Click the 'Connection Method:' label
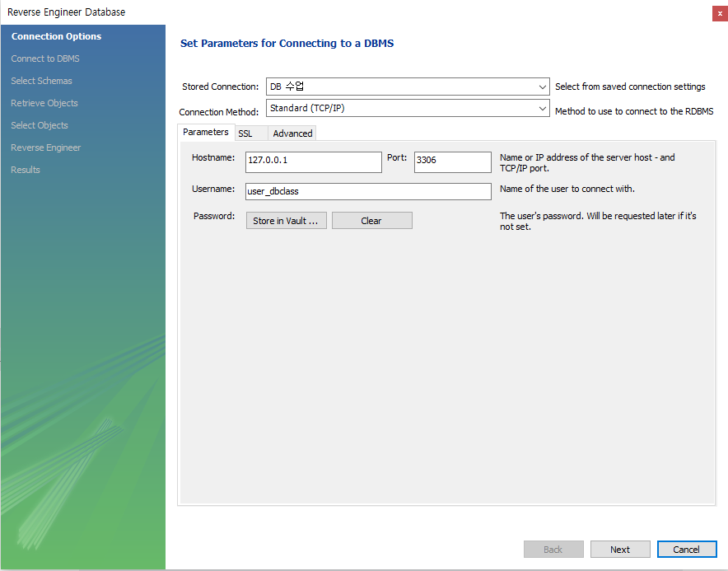728x571 pixels. click(219, 112)
